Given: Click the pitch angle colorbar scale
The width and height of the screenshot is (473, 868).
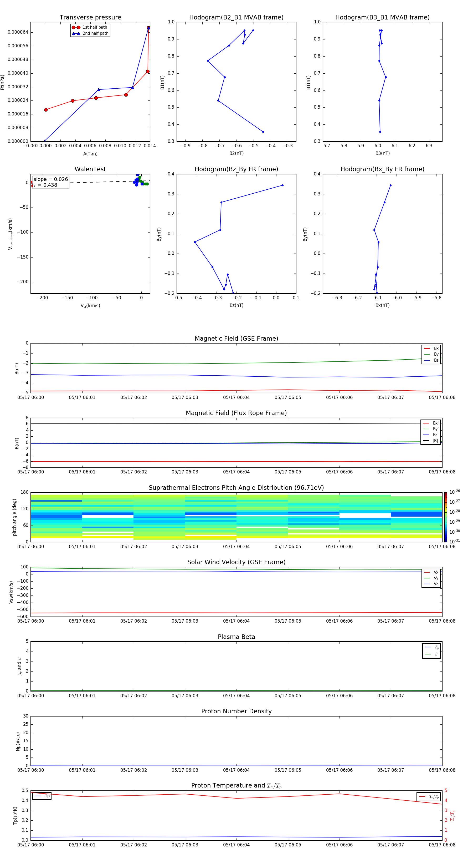Looking at the screenshot, I should tap(446, 517).
